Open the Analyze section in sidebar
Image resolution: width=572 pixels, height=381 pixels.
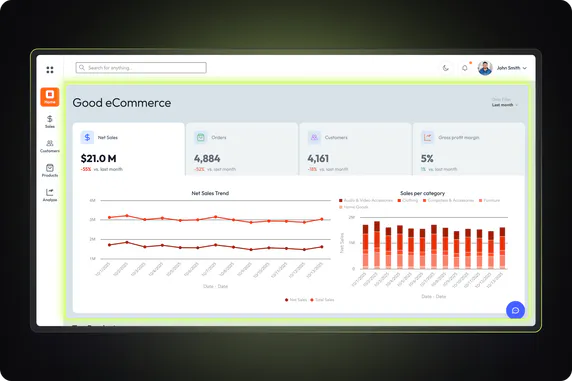pos(50,195)
